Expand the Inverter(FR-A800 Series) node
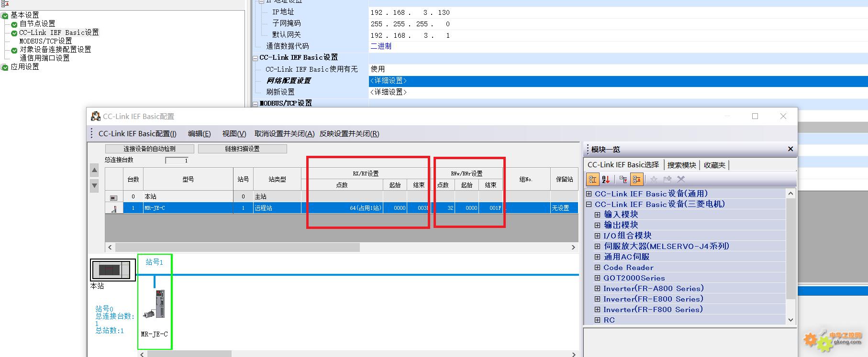 597,289
